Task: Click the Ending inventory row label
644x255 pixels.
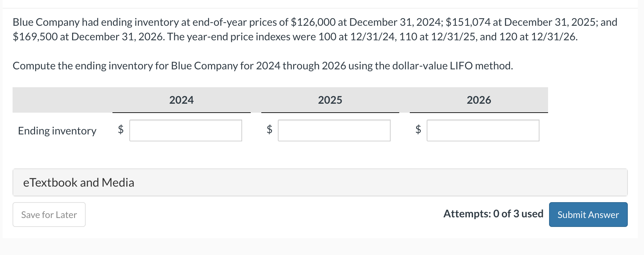Action: (57, 131)
